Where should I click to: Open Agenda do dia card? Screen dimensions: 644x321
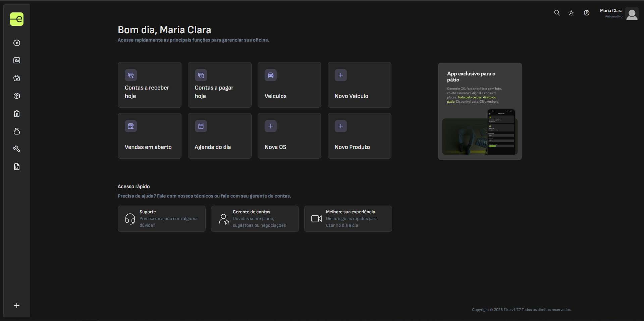pyautogui.click(x=219, y=136)
